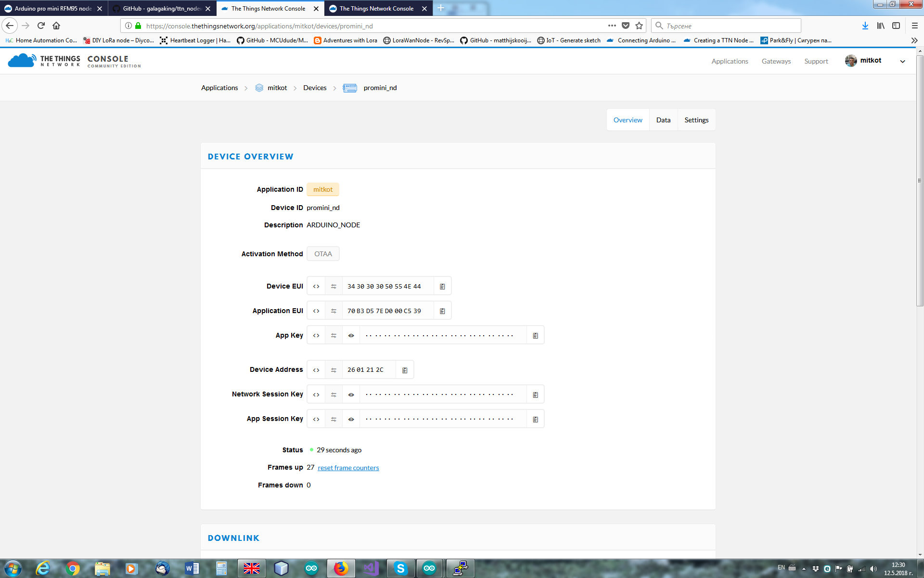Copy App Key to clipboard

[x=535, y=335]
